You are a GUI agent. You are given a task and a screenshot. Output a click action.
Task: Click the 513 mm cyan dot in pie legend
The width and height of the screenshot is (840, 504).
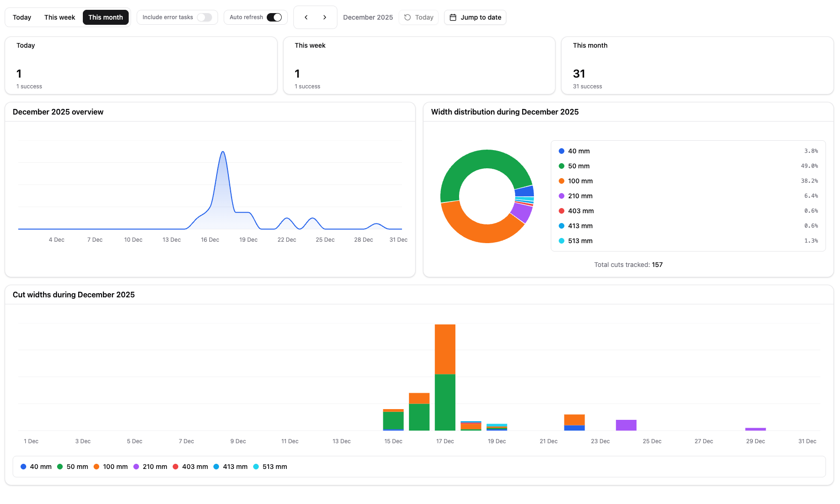click(x=561, y=241)
